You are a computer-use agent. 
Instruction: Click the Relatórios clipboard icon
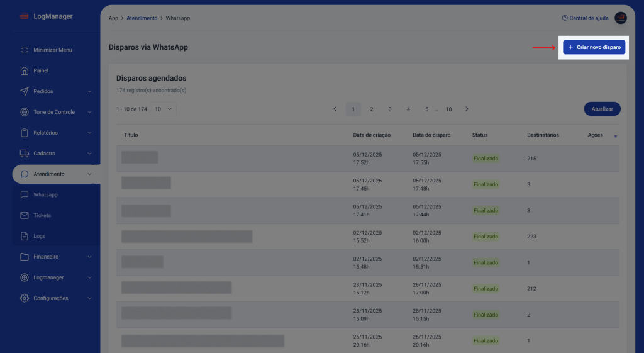25,133
